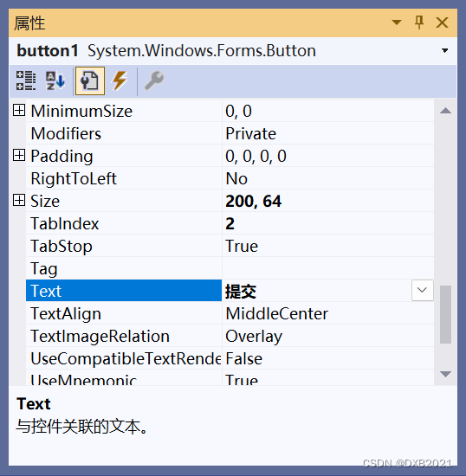Viewport: 466px width, 476px height.
Task: Switch to Categorized view icon
Action: click(26, 80)
